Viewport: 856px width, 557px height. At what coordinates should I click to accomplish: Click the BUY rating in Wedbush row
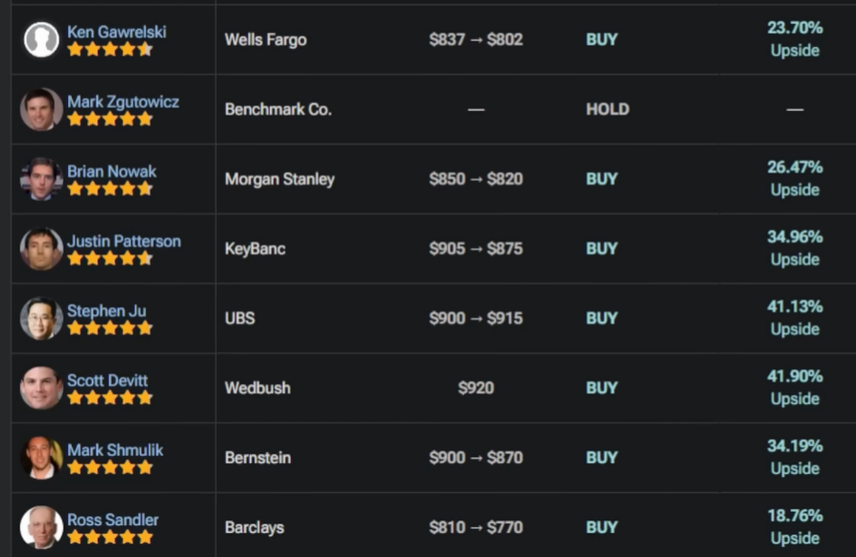coord(602,388)
